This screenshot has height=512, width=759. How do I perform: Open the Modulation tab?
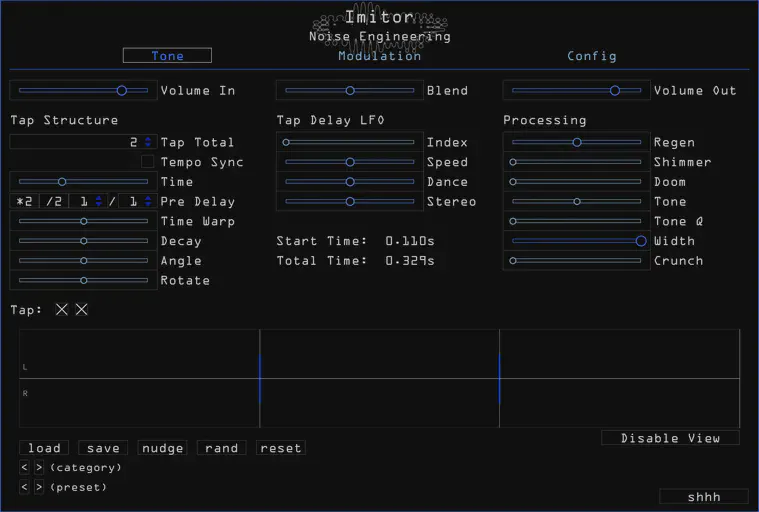pyautogui.click(x=380, y=56)
